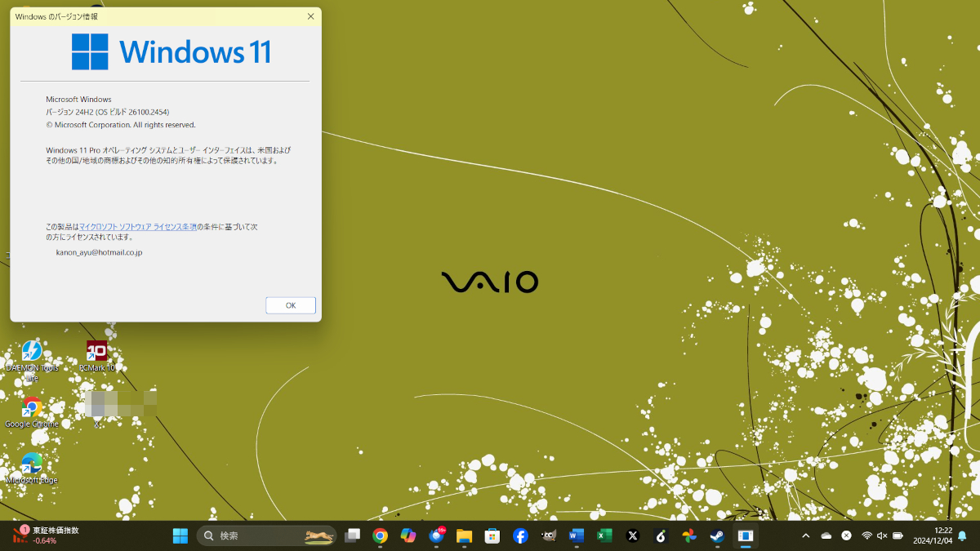Launch Google Chrome from the taskbar

coord(380,536)
